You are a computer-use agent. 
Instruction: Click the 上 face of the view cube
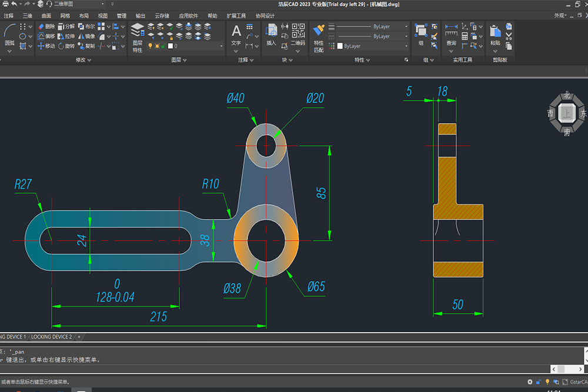tap(566, 112)
